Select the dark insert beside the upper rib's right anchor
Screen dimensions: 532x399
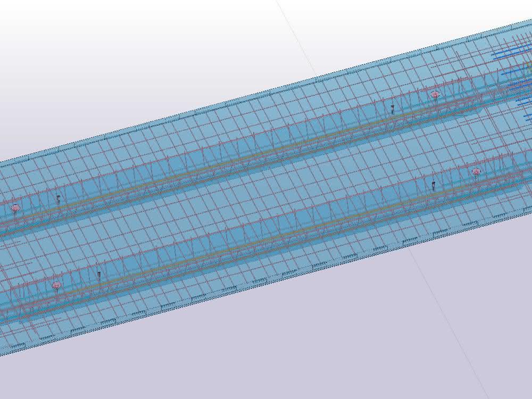click(x=393, y=109)
